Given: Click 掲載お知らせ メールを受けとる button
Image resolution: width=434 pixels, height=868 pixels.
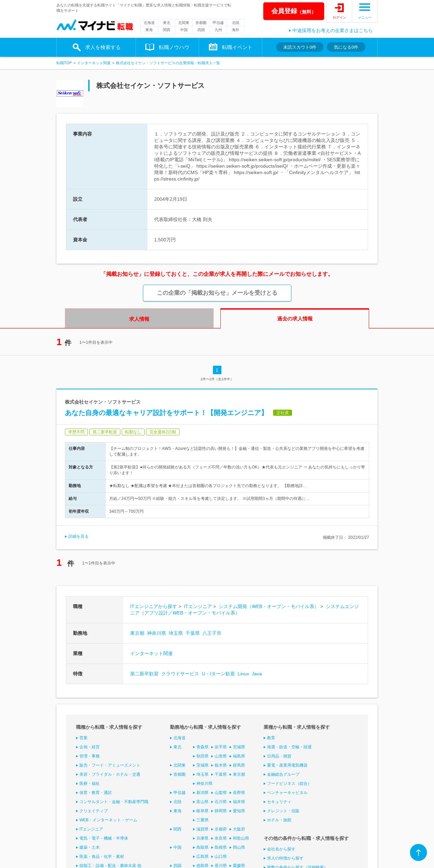Looking at the screenshot, I should point(217,293).
